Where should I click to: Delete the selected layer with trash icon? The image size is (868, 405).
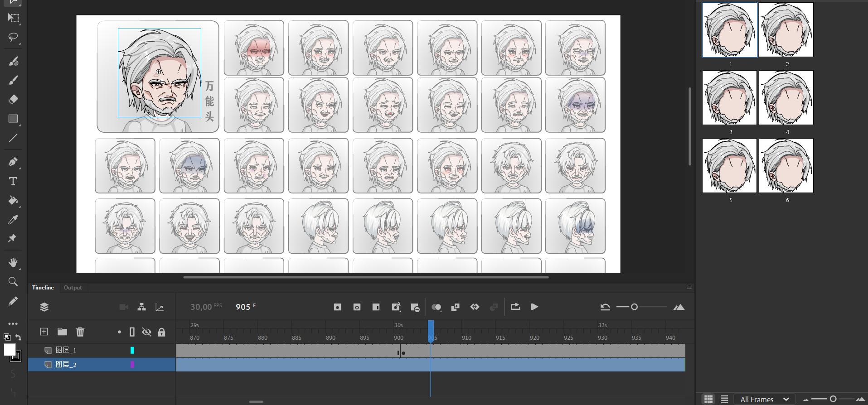click(x=80, y=332)
